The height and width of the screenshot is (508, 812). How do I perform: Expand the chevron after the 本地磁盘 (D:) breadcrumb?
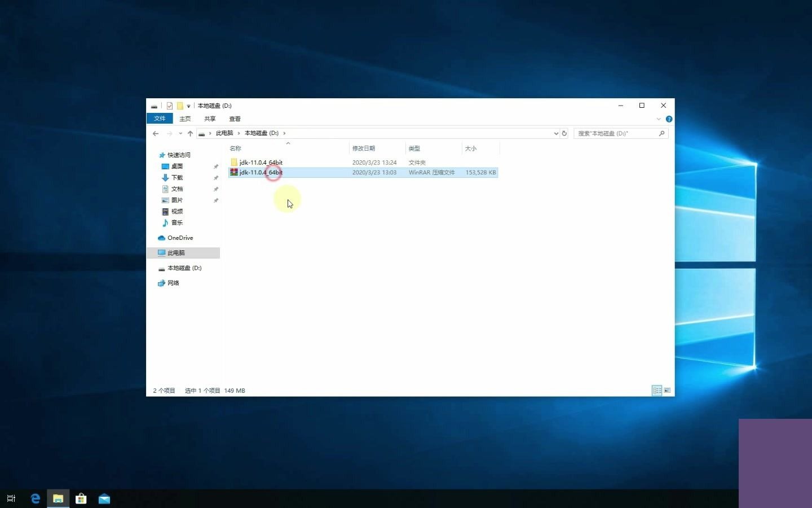(x=284, y=133)
